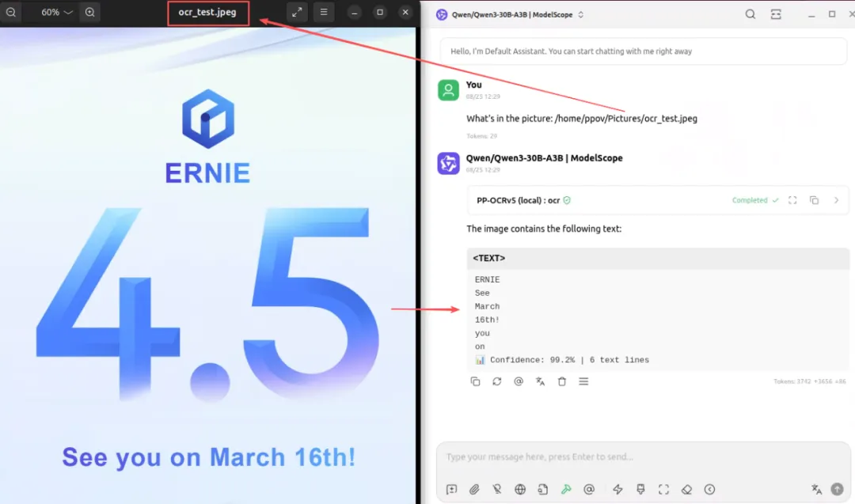The image size is (855, 504).
Task: Click the ocr_test.jpeg title in the viewer
Action: (x=207, y=12)
